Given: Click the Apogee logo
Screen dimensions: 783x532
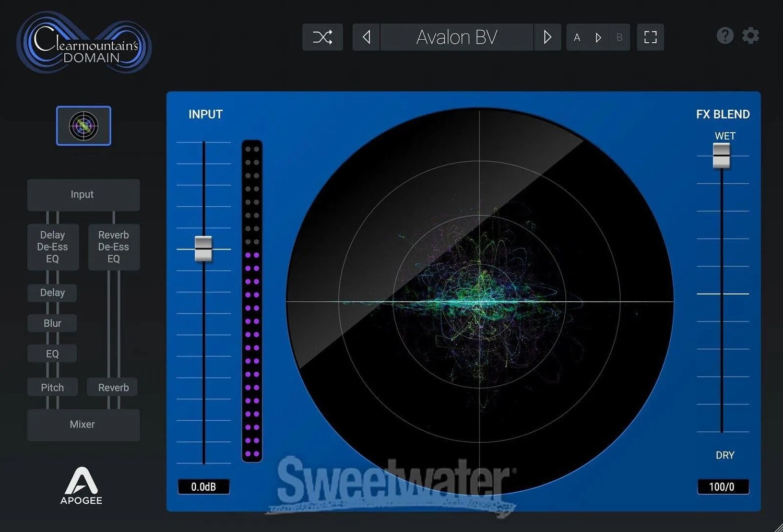Looking at the screenshot, I should [x=81, y=487].
